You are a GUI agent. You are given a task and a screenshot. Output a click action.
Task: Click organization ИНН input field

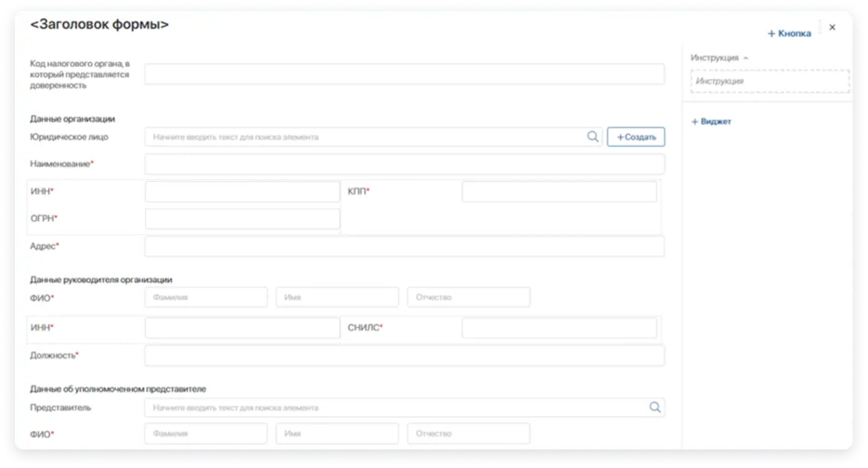(x=242, y=191)
